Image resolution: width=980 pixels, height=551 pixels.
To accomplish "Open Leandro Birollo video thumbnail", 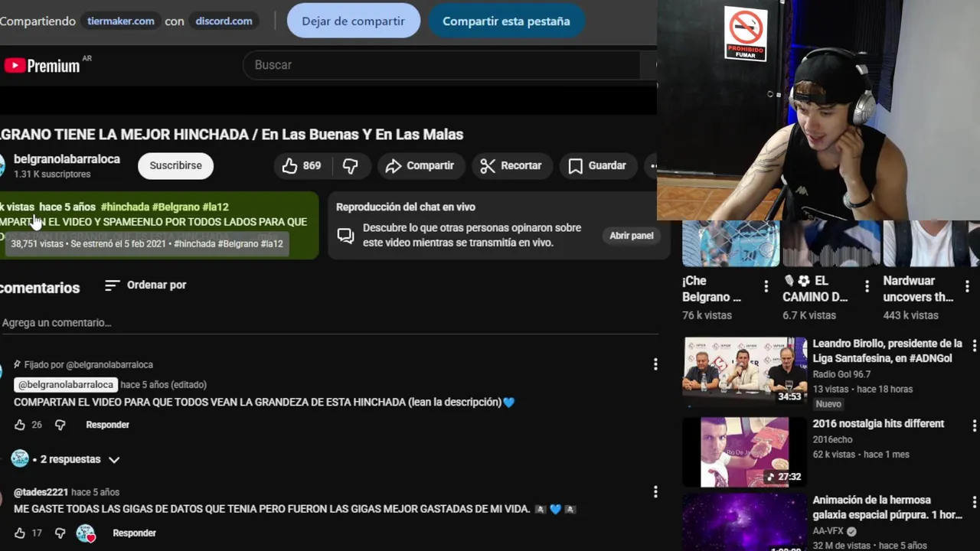I will click(x=745, y=371).
